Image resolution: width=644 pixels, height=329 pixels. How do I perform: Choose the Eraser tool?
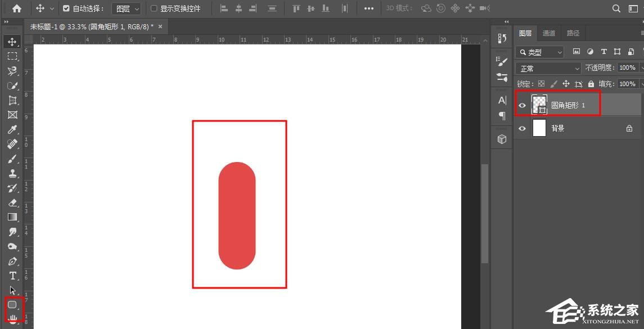12,202
